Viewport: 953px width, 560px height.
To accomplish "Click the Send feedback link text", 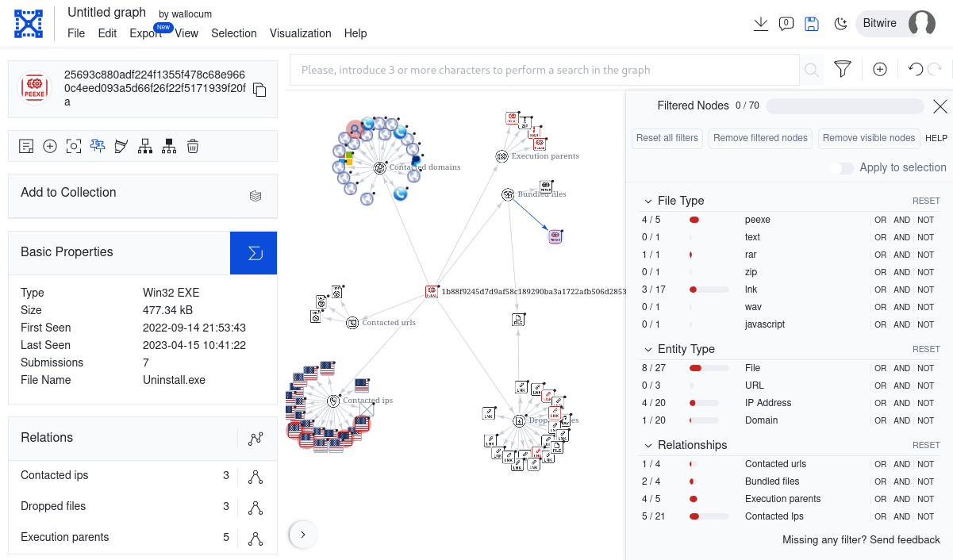I will [905, 539].
